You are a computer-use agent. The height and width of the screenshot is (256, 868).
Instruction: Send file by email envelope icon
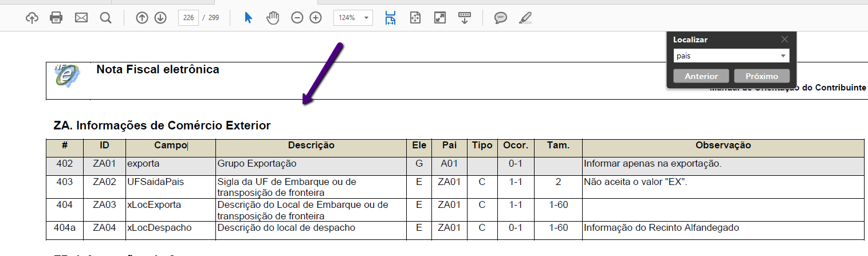pos(81,18)
